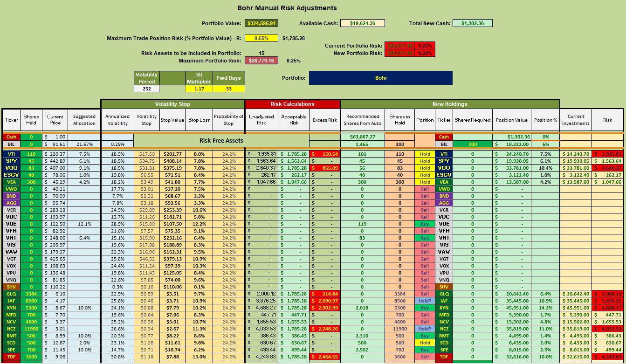The width and height of the screenshot is (626, 364).
Task: Select the BIL Shares Required cell 200
Action: [473, 144]
